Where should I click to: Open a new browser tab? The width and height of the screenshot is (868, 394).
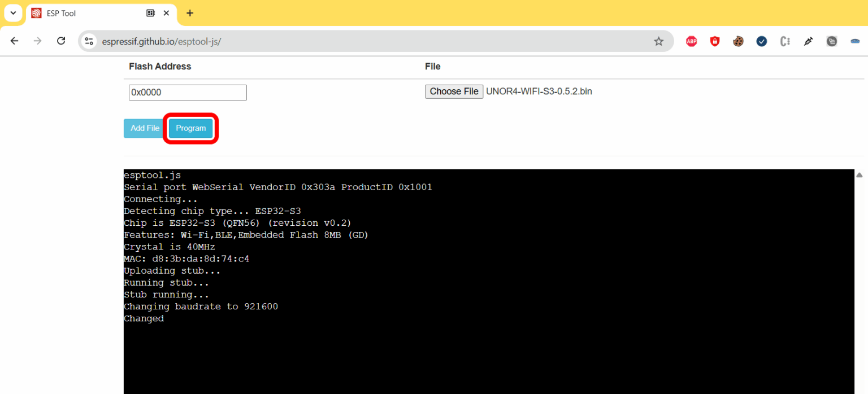(x=189, y=12)
